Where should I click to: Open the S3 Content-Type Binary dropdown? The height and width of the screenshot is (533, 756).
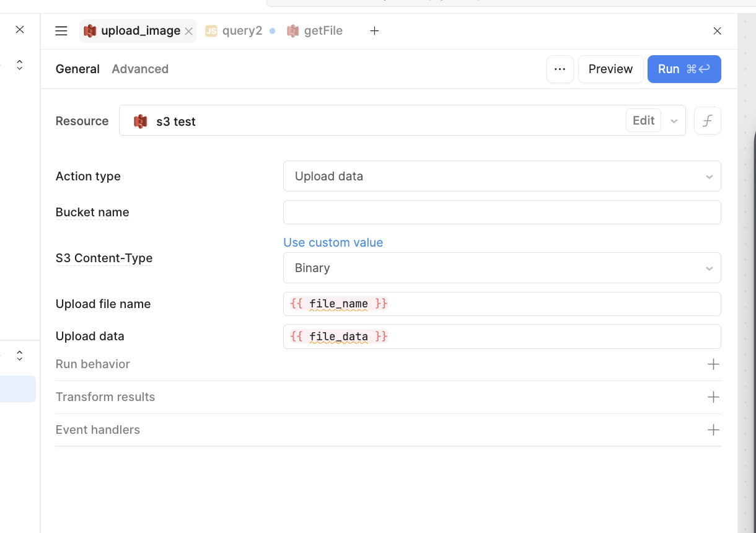coord(501,268)
